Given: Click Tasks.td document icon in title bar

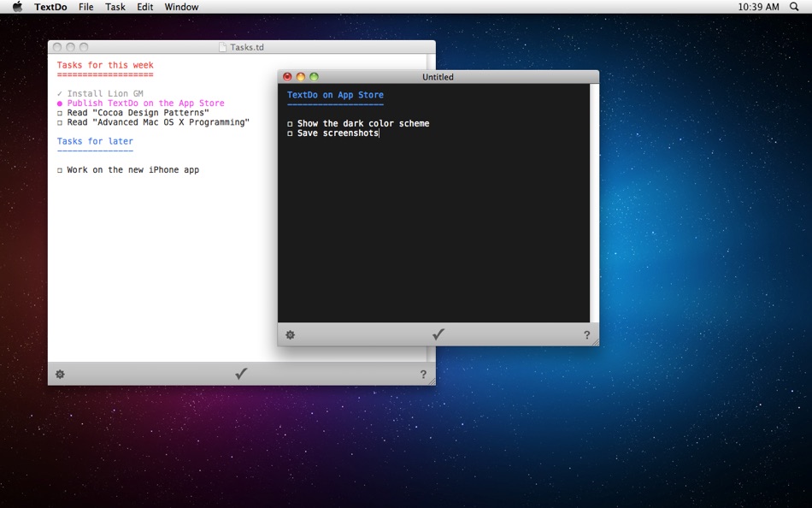Looking at the screenshot, I should pyautogui.click(x=223, y=47).
